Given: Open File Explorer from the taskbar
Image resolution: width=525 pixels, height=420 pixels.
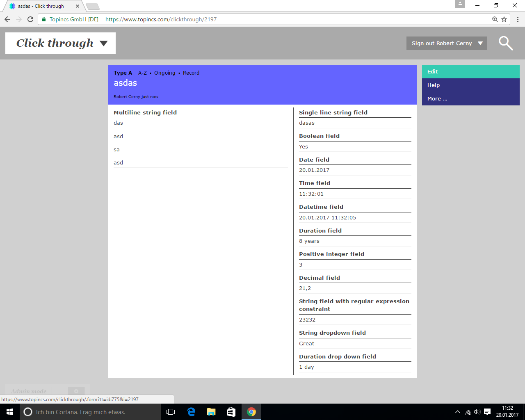Looking at the screenshot, I should pyautogui.click(x=211, y=412).
